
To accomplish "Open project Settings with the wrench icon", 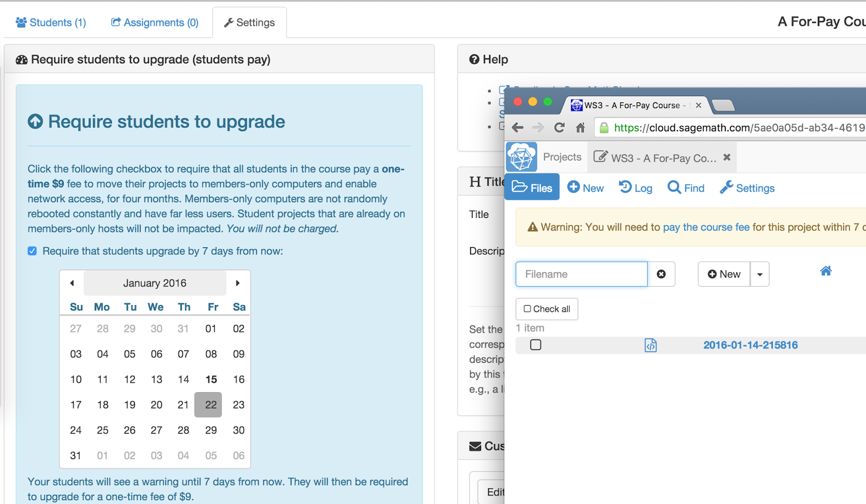I will click(747, 188).
